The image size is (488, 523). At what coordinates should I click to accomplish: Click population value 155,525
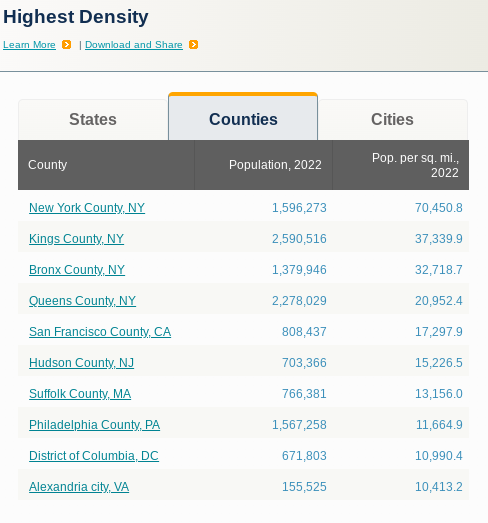pyautogui.click(x=304, y=487)
